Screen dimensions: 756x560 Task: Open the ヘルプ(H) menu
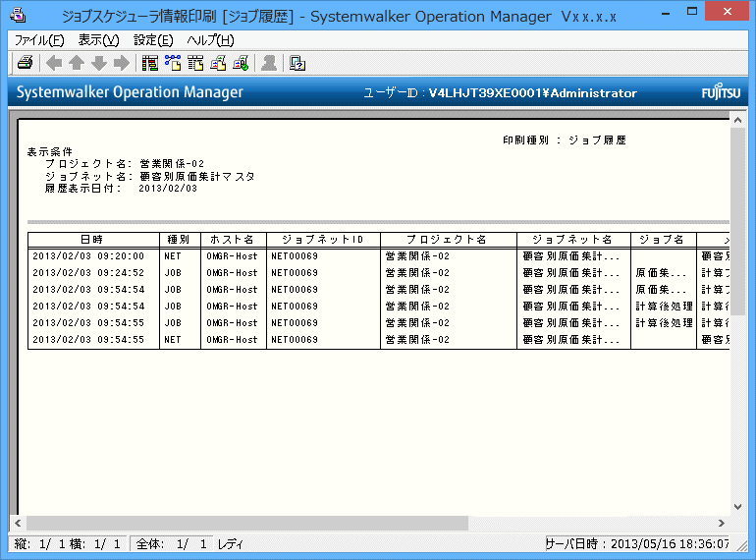pos(211,40)
